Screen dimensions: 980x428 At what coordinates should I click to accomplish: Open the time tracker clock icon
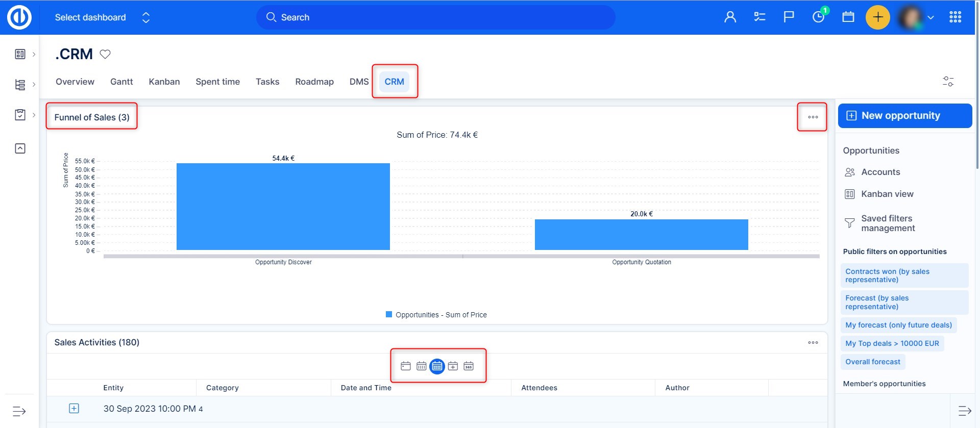pos(818,17)
